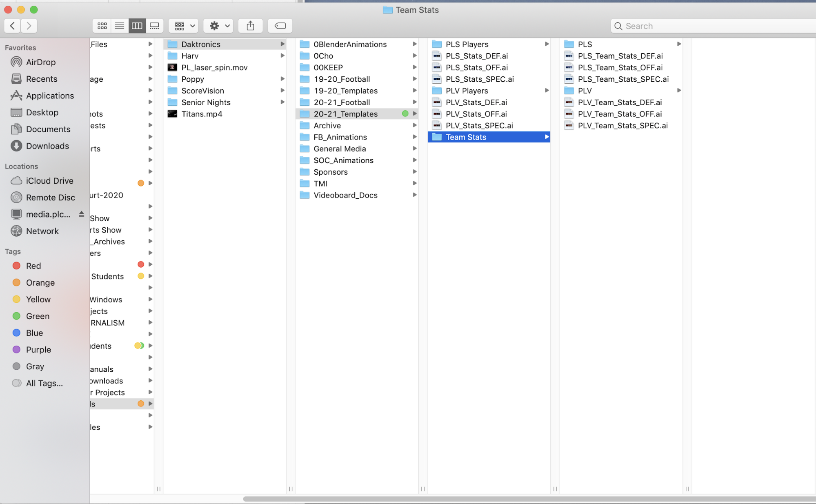Viewport: 816px width, 504px height.
Task: Open the Sponsors folder
Action: pos(330,172)
